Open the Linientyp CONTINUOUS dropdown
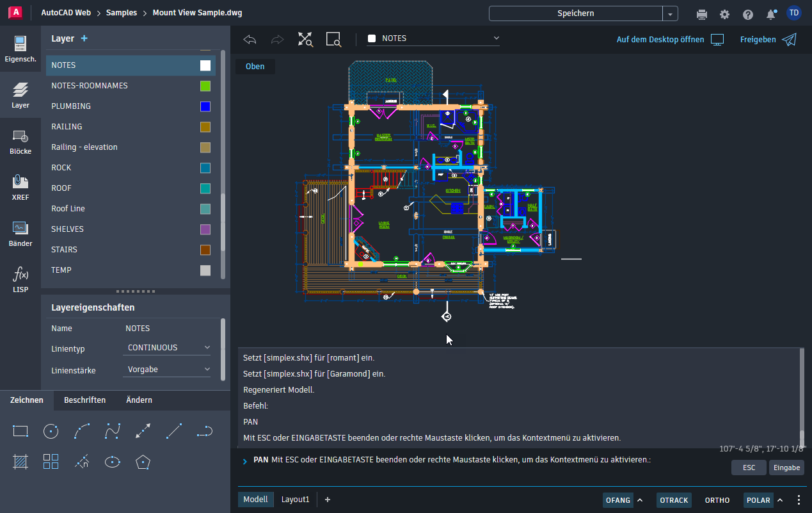 tap(166, 348)
